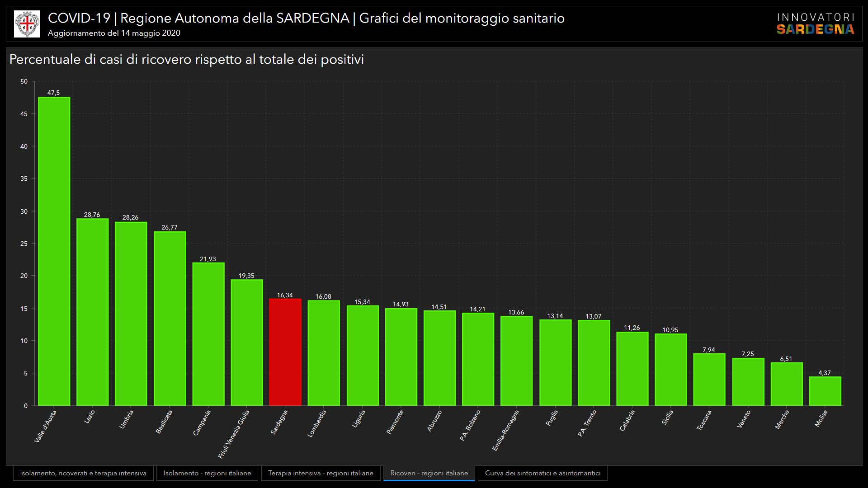
Task: Click the Innovatori Sardegna logo
Action: (x=815, y=24)
